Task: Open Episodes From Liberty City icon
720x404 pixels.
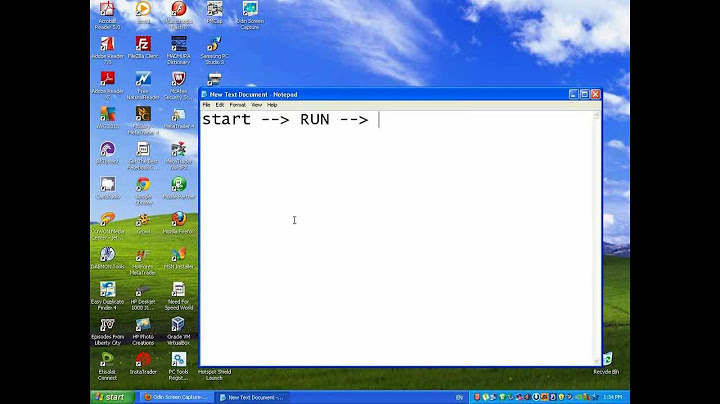Action: click(x=107, y=331)
